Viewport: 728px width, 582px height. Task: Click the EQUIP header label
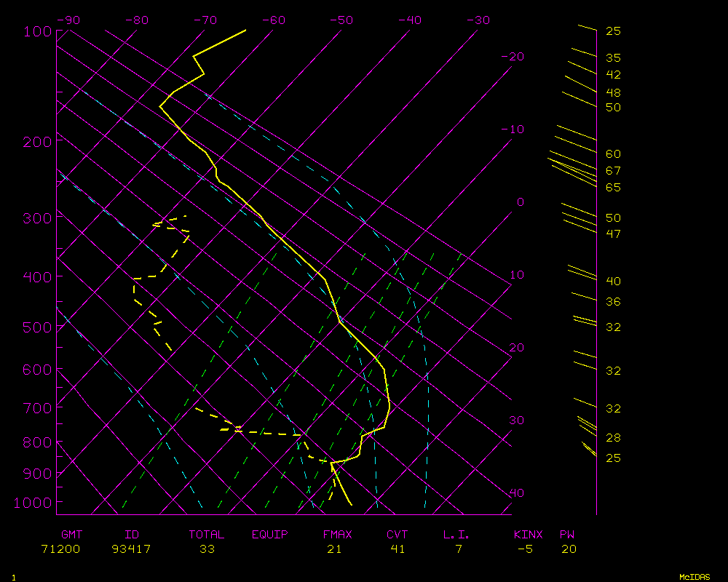(270, 535)
